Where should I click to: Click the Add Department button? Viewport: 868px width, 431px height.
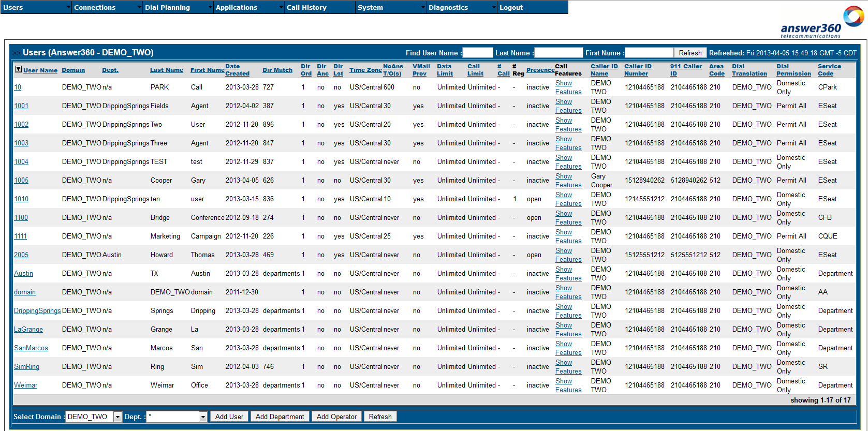pos(280,417)
